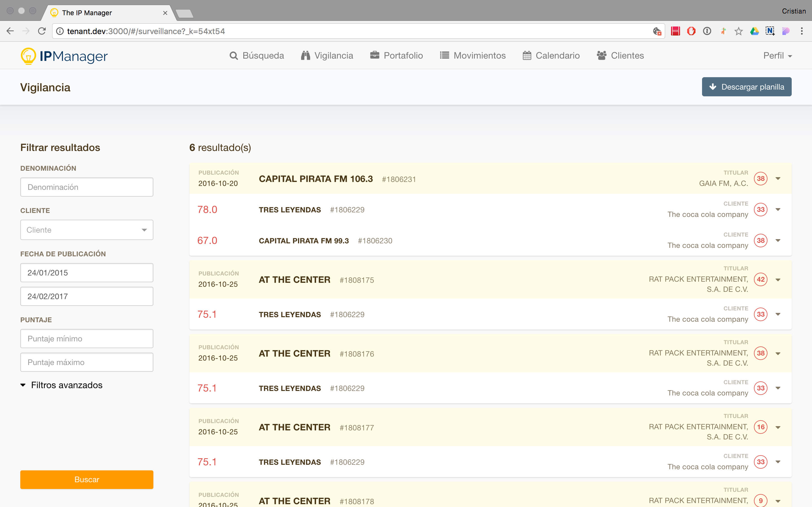The width and height of the screenshot is (812, 507).
Task: Open the Cliente dropdown filter
Action: pos(87,230)
